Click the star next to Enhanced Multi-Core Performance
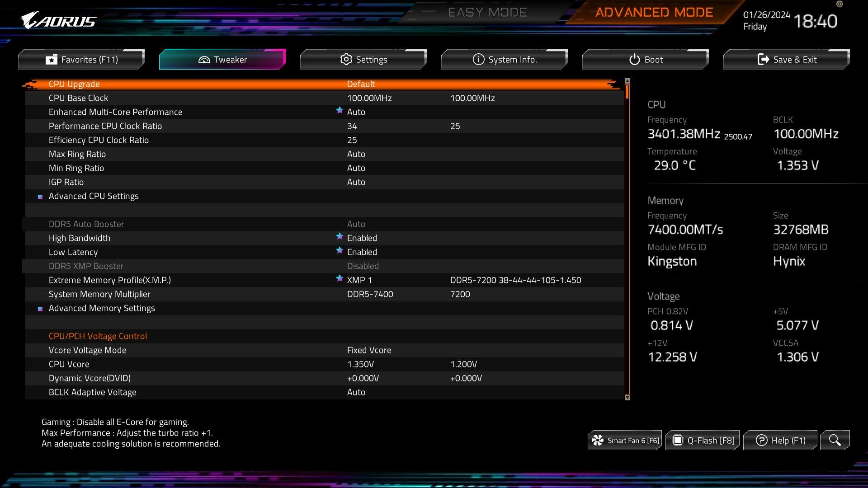Viewport: 868px width, 488px height. (x=340, y=110)
